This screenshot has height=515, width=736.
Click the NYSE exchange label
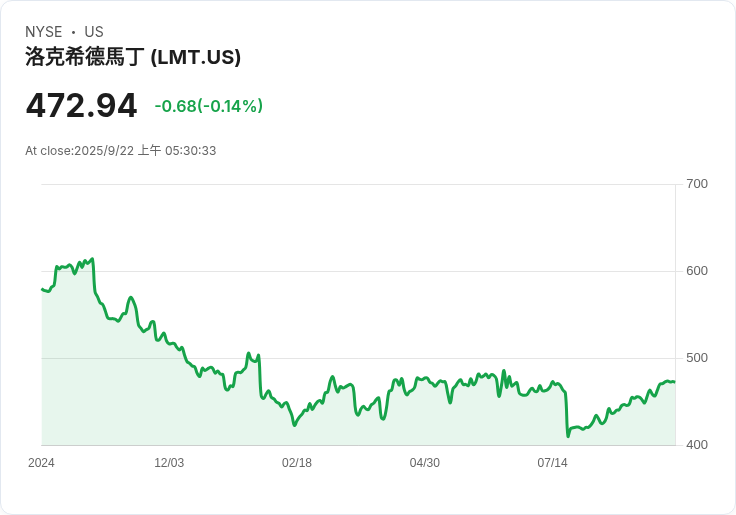click(44, 32)
